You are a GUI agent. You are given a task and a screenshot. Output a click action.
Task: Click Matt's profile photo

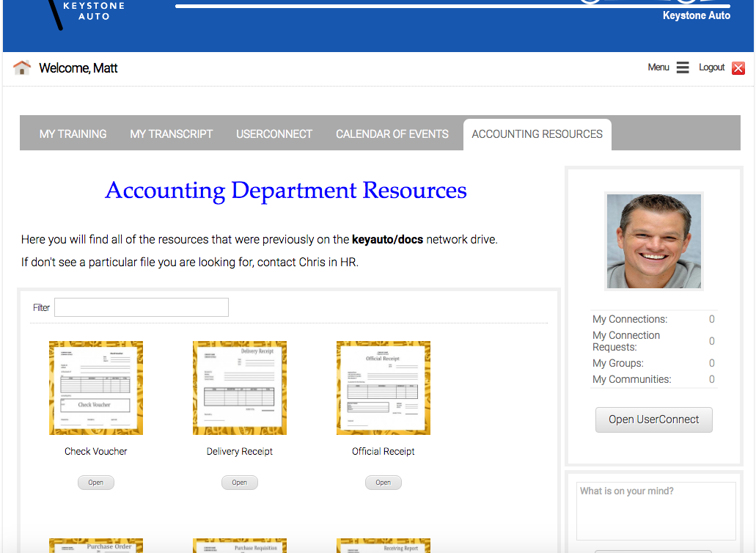[x=654, y=241]
